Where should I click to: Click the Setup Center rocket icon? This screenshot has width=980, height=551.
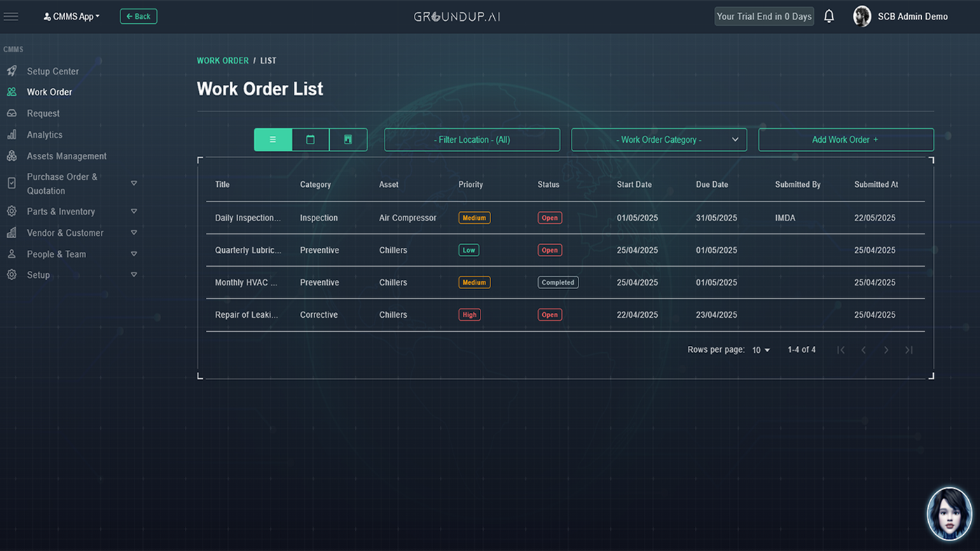coord(12,71)
